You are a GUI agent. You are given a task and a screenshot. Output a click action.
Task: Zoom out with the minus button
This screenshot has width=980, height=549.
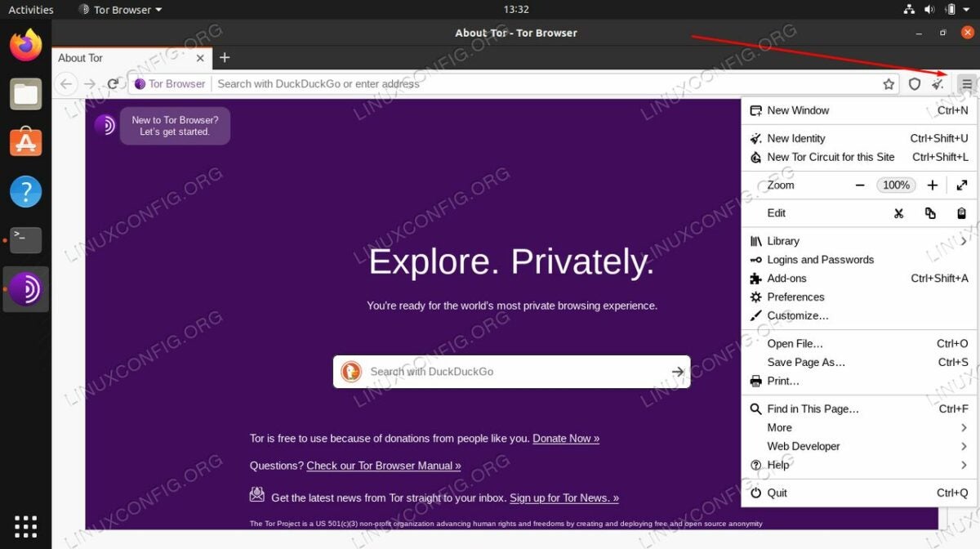[860, 185]
